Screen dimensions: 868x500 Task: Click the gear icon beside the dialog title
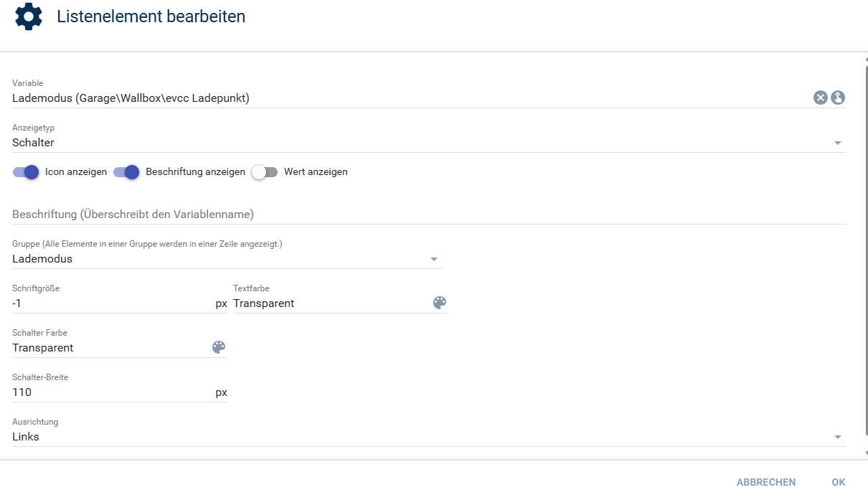click(x=29, y=16)
